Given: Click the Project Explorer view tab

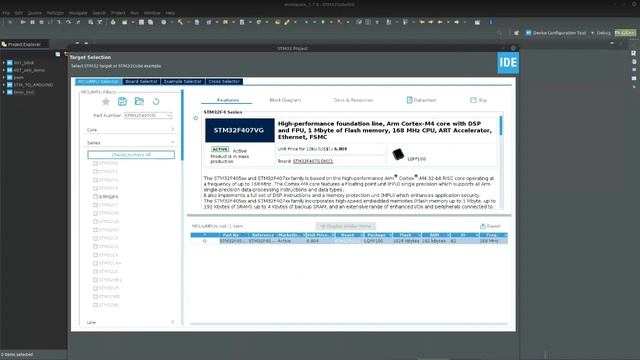Looking at the screenshot, I should point(24,44).
